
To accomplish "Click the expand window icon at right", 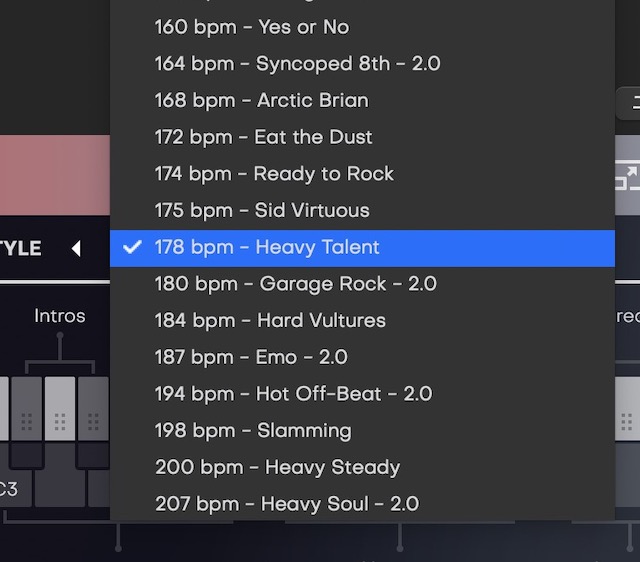I will (x=627, y=178).
